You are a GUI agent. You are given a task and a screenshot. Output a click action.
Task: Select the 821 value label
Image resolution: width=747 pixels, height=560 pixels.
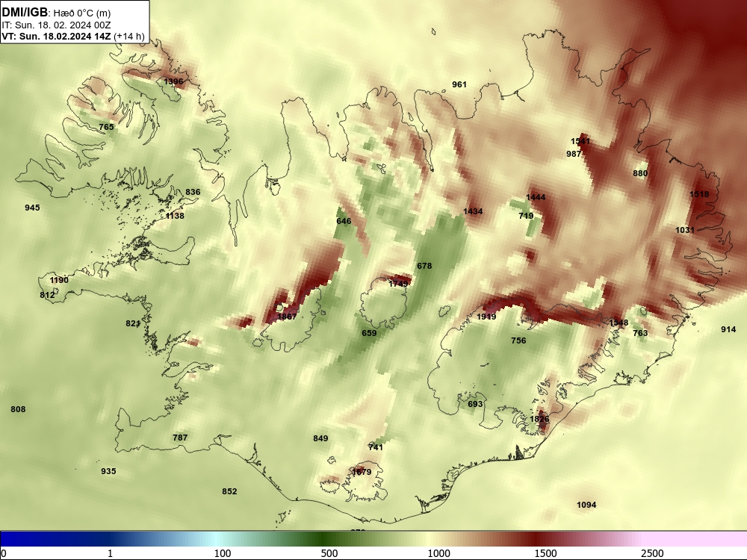pyautogui.click(x=133, y=323)
